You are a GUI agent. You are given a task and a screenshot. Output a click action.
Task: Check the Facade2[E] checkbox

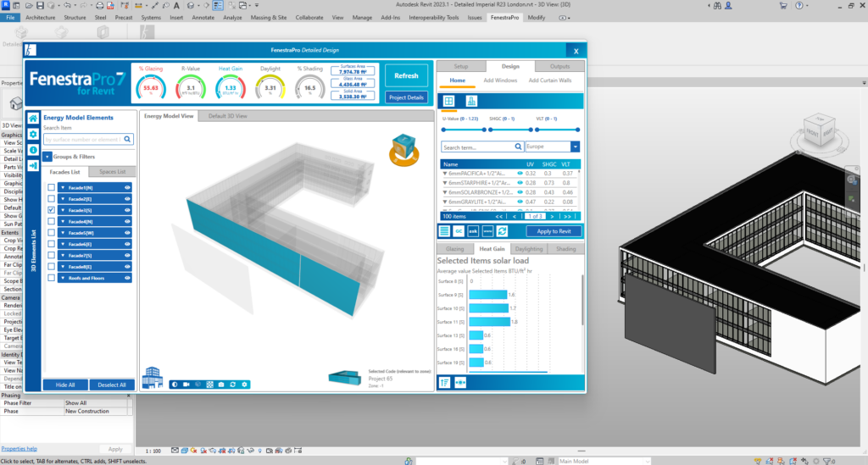pyautogui.click(x=52, y=198)
